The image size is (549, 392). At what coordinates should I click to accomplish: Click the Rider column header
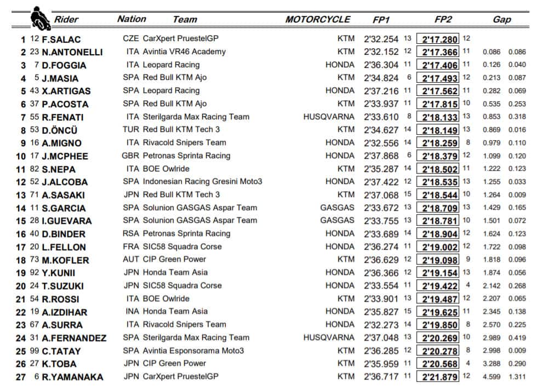[x=66, y=20]
